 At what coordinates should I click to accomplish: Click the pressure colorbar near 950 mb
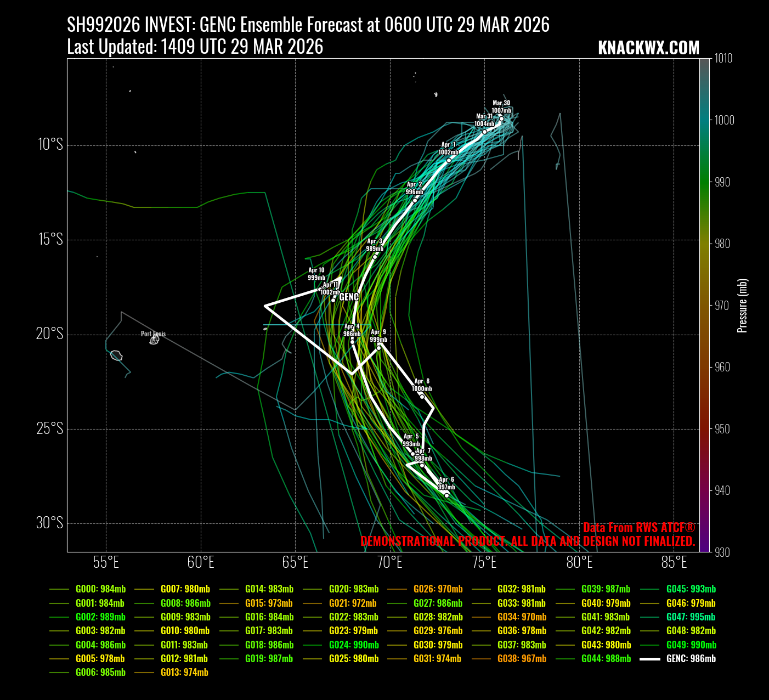click(705, 429)
